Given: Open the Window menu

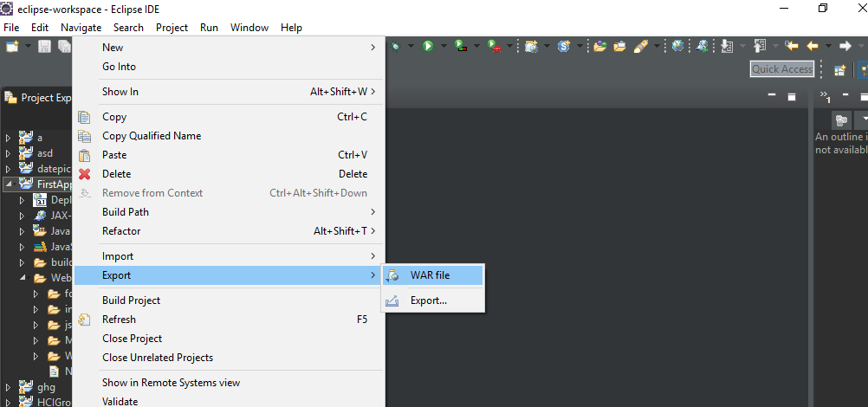Looking at the screenshot, I should pyautogui.click(x=249, y=27).
